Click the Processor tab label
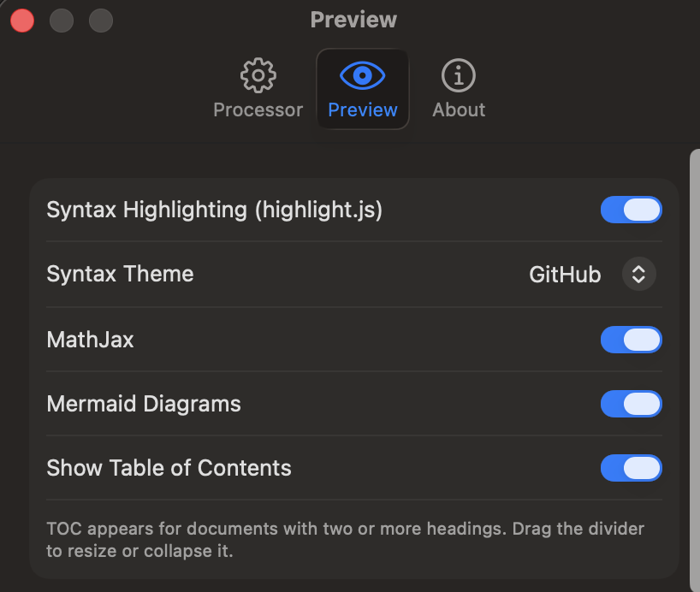The width and height of the screenshot is (700, 592). point(258,110)
